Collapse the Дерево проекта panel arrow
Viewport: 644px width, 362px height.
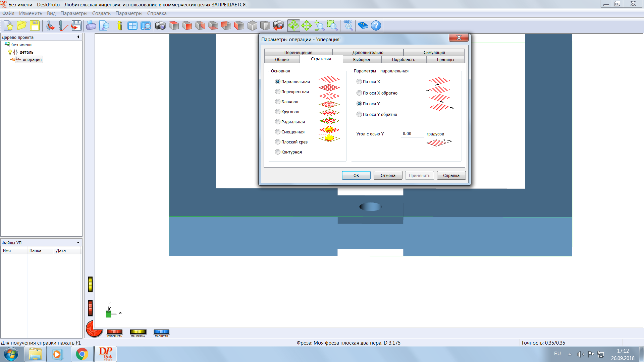pyautogui.click(x=78, y=37)
